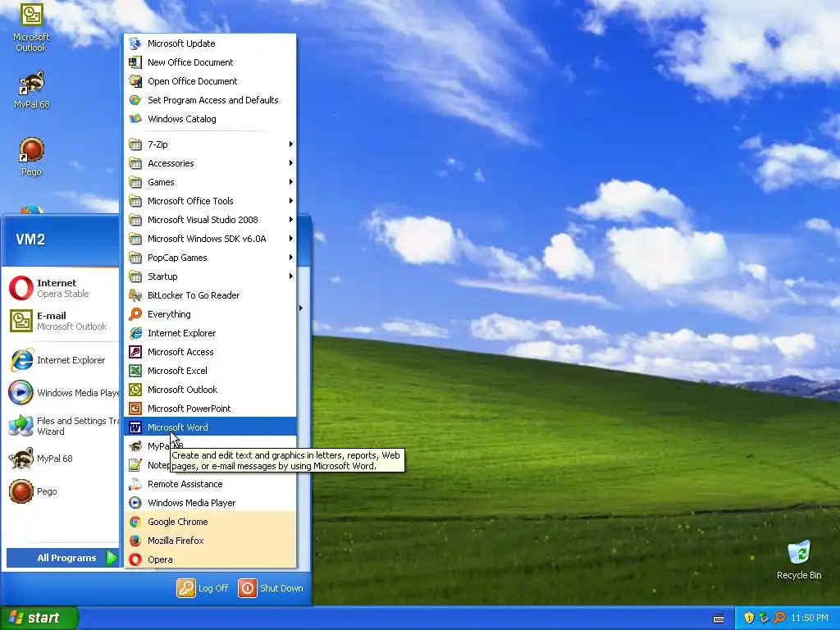The height and width of the screenshot is (630, 840).
Task: Select Pego desktop shortcut
Action: tap(32, 157)
